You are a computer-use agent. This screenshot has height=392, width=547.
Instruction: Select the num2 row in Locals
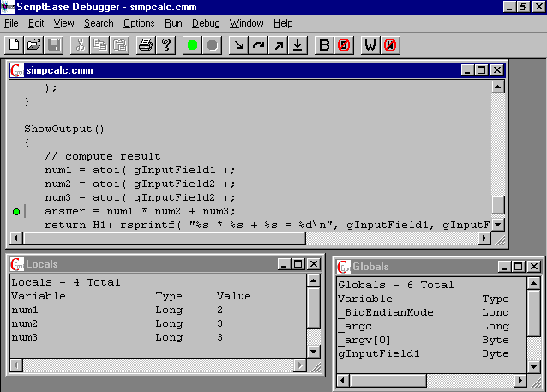point(159,323)
